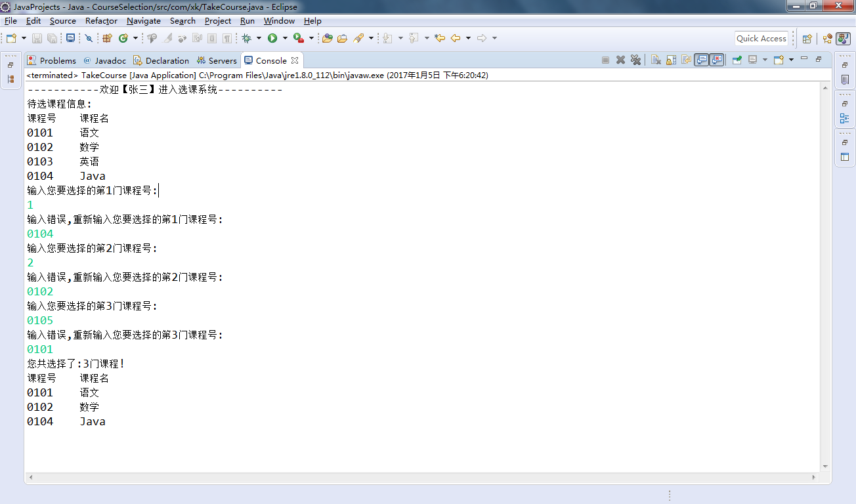Expand the Run button dropdown menu

point(284,37)
